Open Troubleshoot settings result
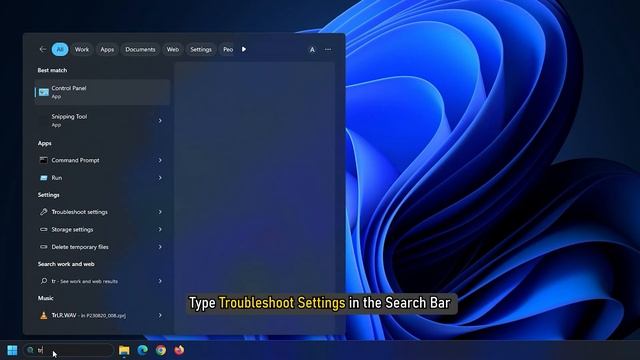This screenshot has width=640, height=360. (x=102, y=212)
